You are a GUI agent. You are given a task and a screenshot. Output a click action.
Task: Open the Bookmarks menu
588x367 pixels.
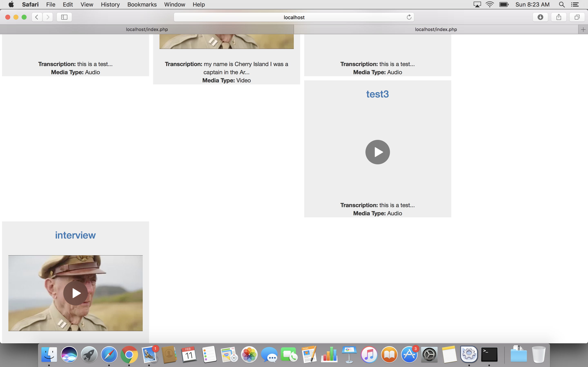[x=142, y=4]
